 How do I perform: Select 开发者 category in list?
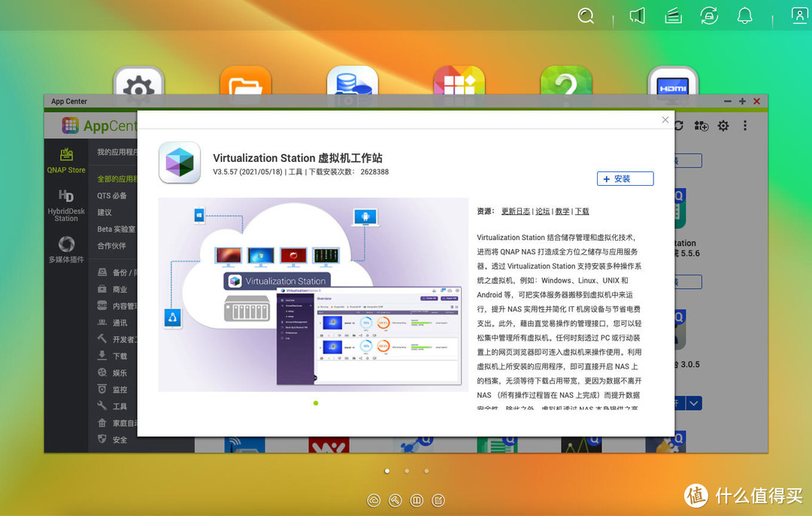point(117,339)
